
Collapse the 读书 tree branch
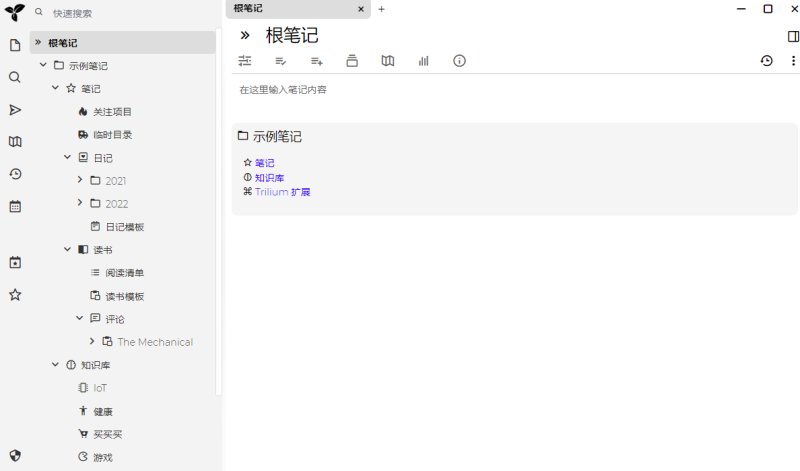click(x=67, y=249)
